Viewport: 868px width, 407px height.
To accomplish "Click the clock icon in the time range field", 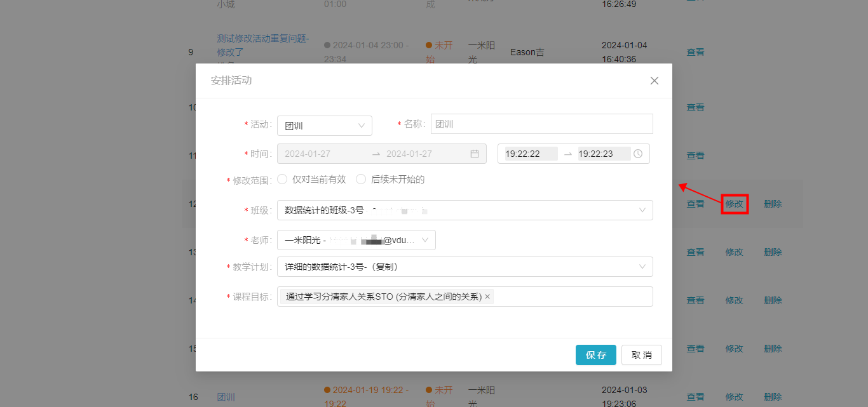I will pos(638,154).
